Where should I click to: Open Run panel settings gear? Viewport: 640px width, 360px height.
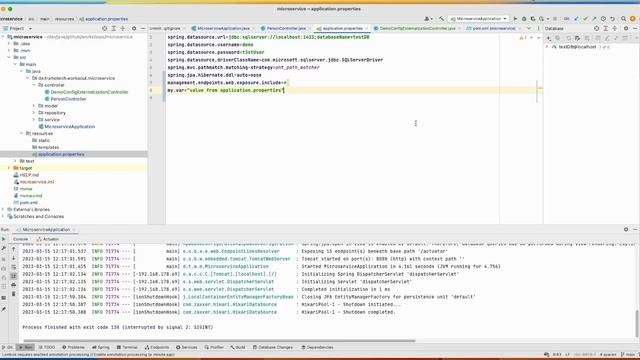626,230
